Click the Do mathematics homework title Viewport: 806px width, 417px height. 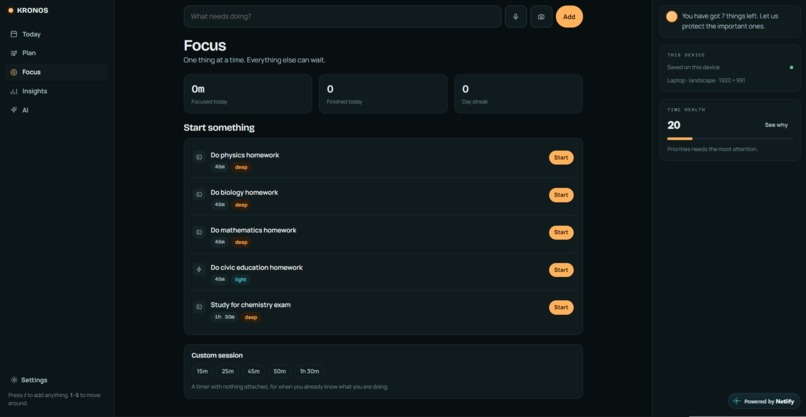253,230
